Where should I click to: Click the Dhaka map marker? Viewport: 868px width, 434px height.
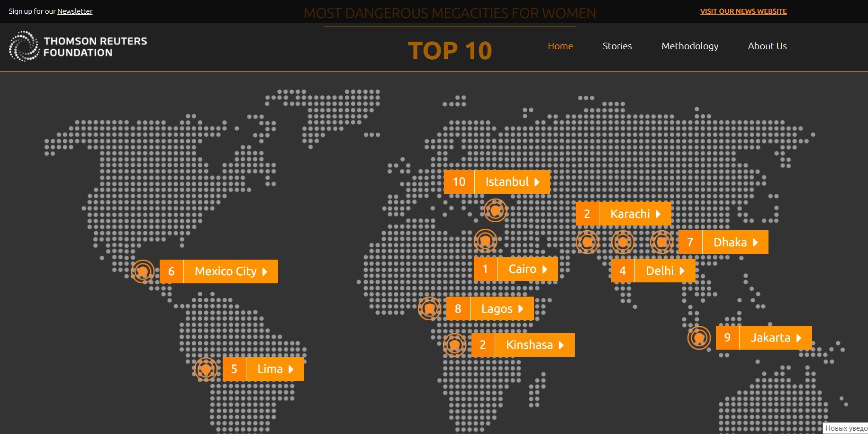pyautogui.click(x=662, y=242)
